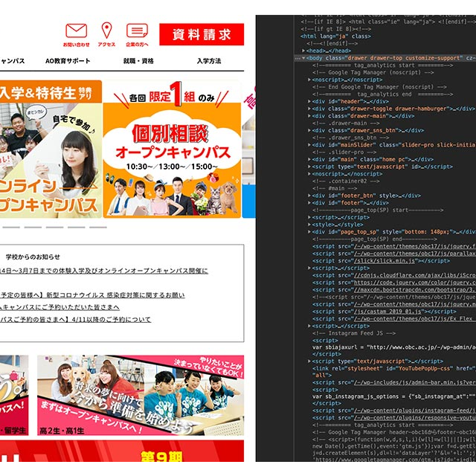The image size is (476, 476).
Task: Expand the drawer-toggle drawer-hamburger div
Action: (x=309, y=109)
